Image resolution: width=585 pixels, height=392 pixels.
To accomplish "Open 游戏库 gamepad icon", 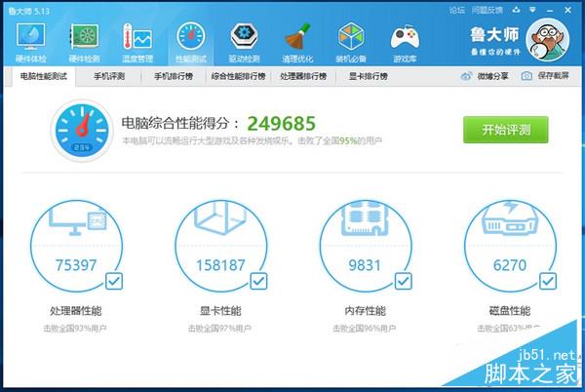I will pos(405,37).
